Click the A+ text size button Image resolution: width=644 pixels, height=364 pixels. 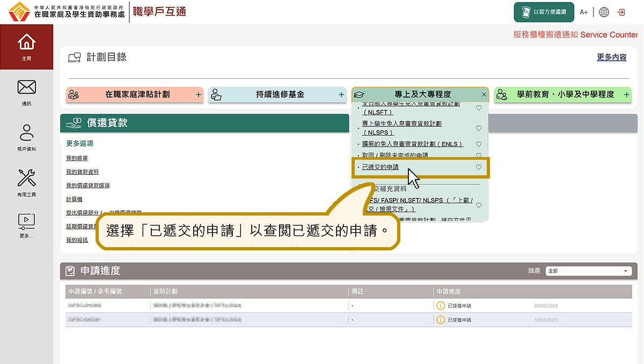pos(584,12)
